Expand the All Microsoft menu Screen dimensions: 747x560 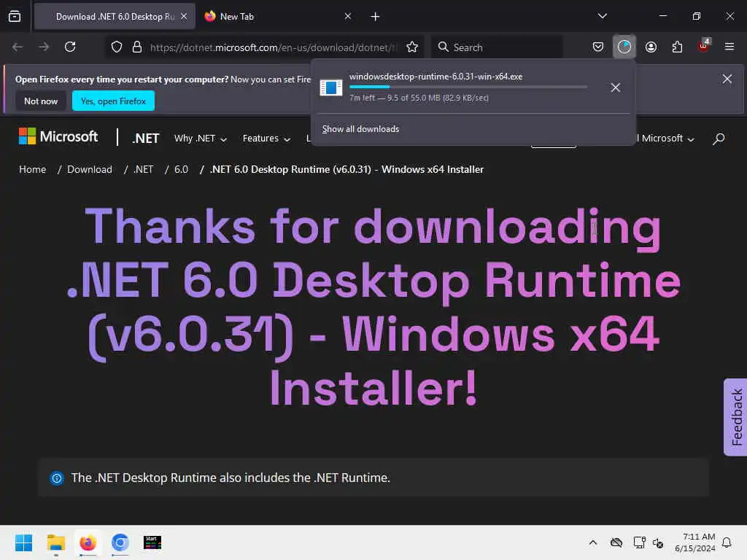(x=665, y=139)
